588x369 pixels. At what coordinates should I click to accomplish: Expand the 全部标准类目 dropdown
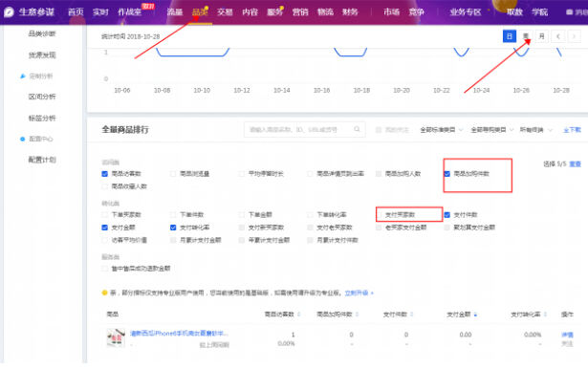(442, 130)
